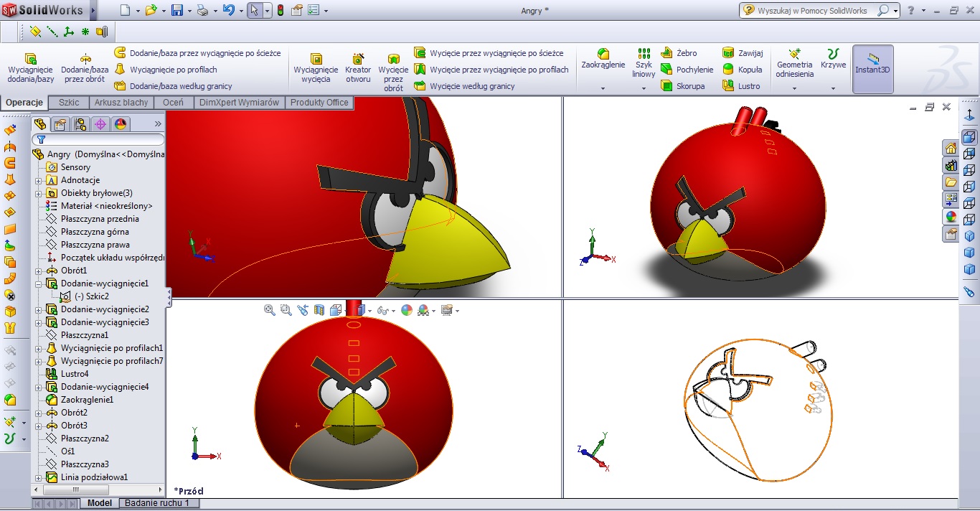
Task: Open Appearances color ball in right task pane
Action: coord(951,217)
